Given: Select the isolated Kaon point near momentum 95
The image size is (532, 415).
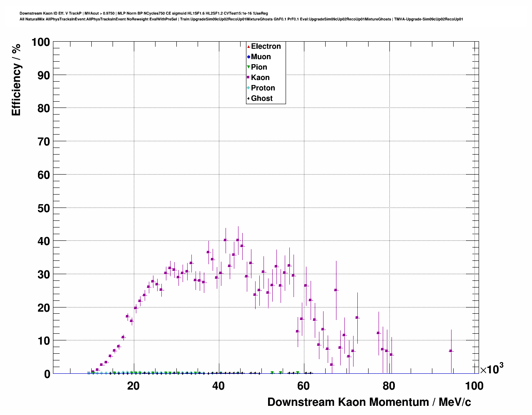Looking at the screenshot, I should (x=451, y=351).
